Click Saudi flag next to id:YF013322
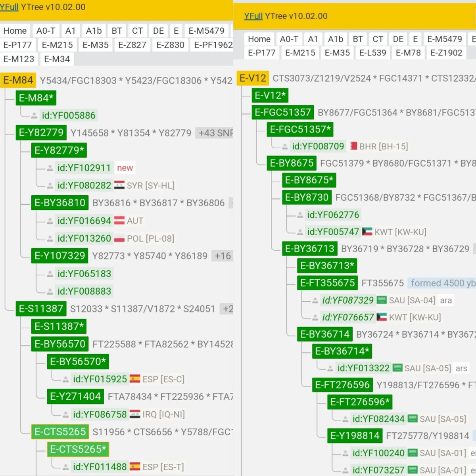 [x=397, y=368]
